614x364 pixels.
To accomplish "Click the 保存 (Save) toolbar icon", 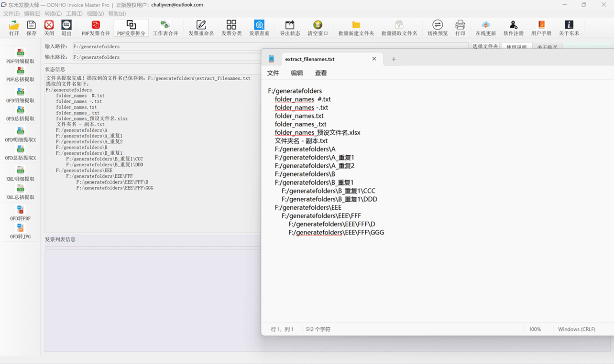I will point(32,28).
